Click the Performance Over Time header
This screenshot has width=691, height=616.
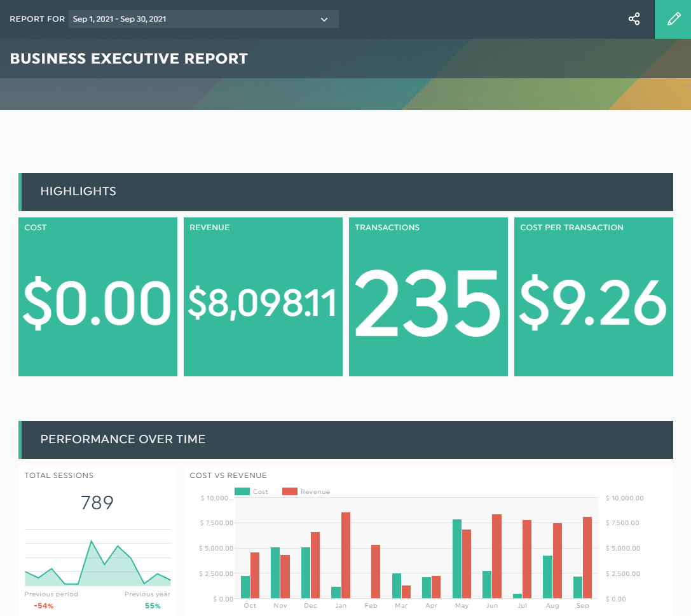(346, 439)
